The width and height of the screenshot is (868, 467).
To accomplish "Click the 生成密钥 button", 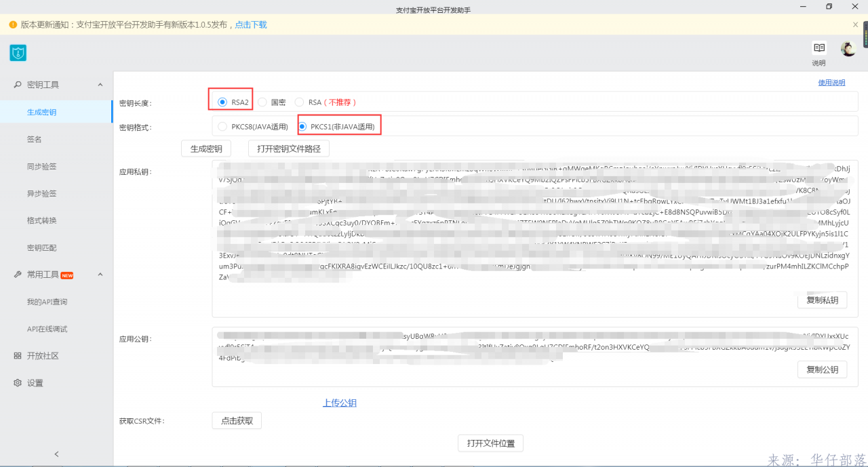I will [206, 148].
